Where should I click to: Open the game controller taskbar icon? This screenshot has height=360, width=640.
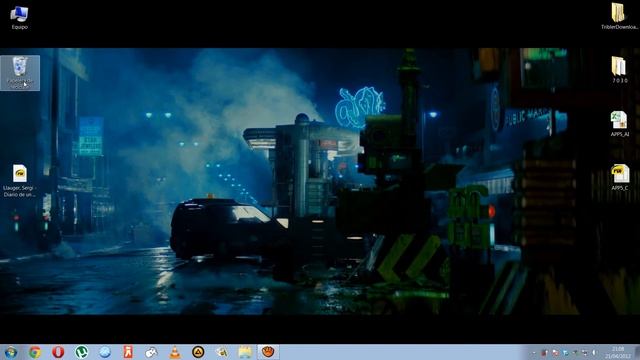(x=151, y=352)
